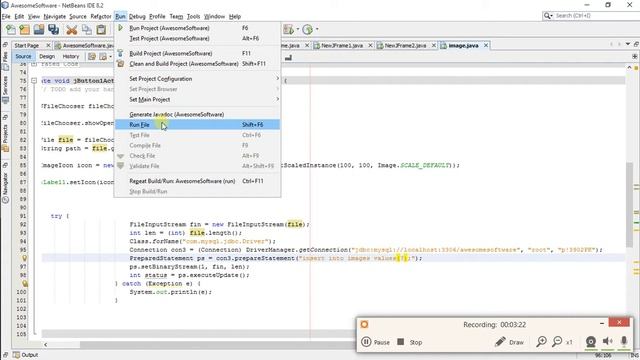Viewport: 640px width, 360px height.
Task: Choose Run File from Run menu
Action: click(198, 124)
